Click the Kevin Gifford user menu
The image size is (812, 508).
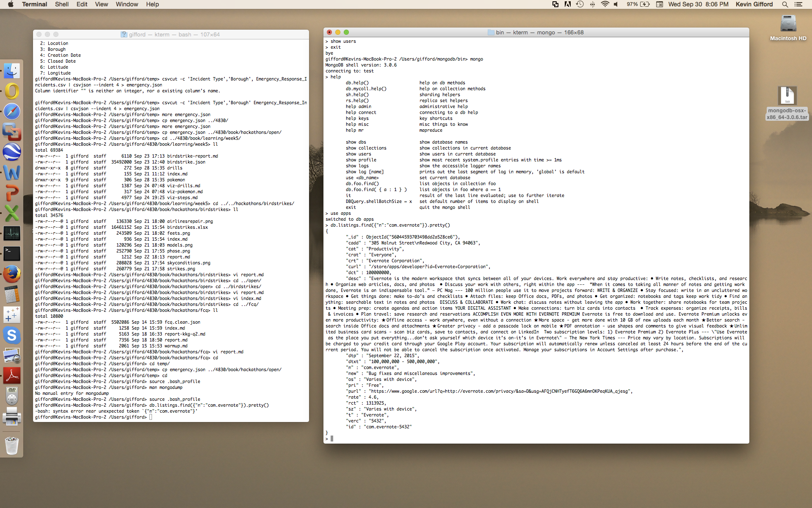pyautogui.click(x=754, y=4)
